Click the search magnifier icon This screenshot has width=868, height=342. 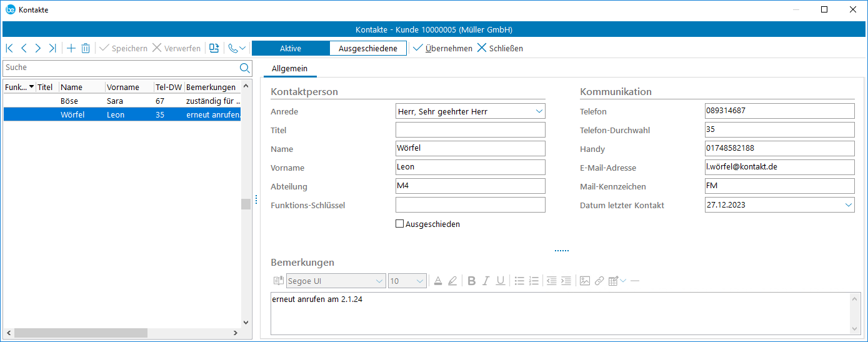pos(244,68)
